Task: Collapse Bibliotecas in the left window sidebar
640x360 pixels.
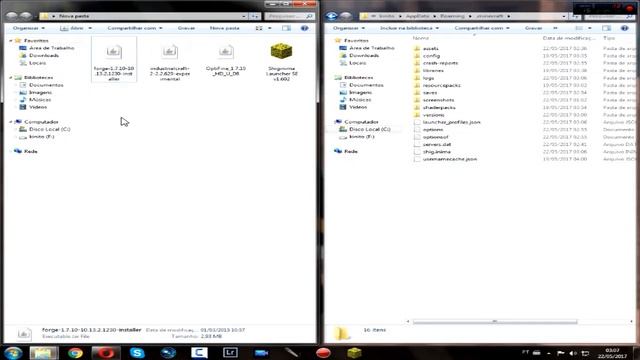Action: tap(11, 77)
